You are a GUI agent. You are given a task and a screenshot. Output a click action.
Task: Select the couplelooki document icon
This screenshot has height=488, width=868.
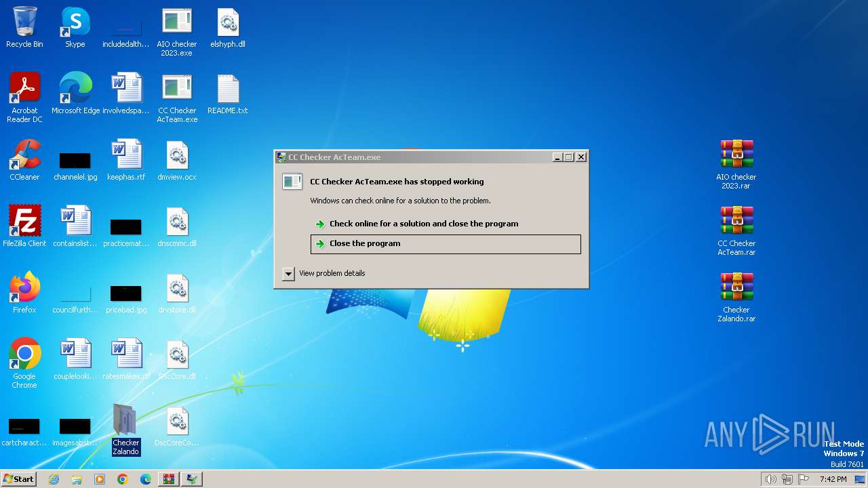75,359
